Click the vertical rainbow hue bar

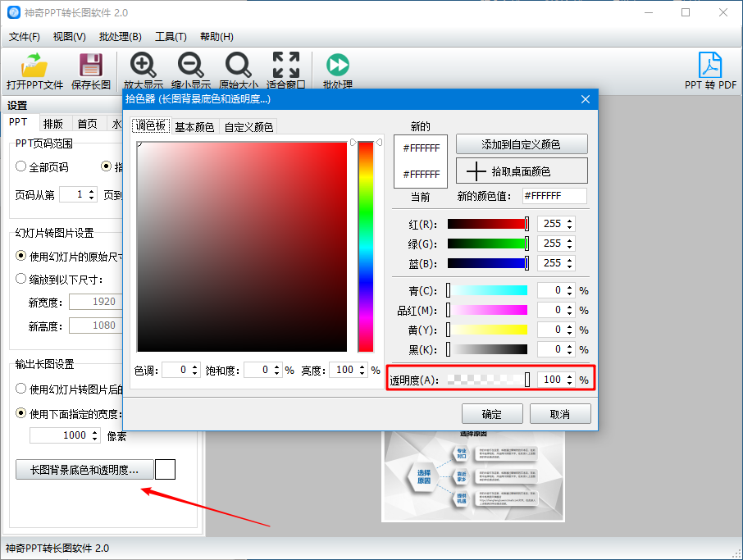pos(366,247)
